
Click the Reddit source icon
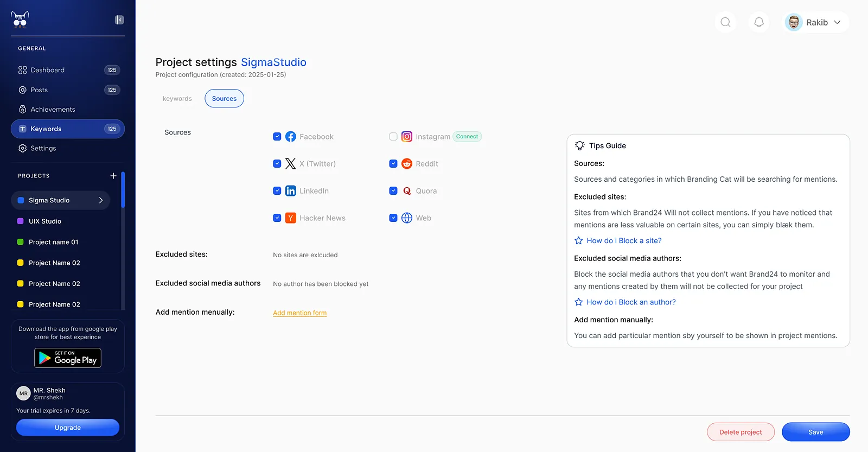407,164
